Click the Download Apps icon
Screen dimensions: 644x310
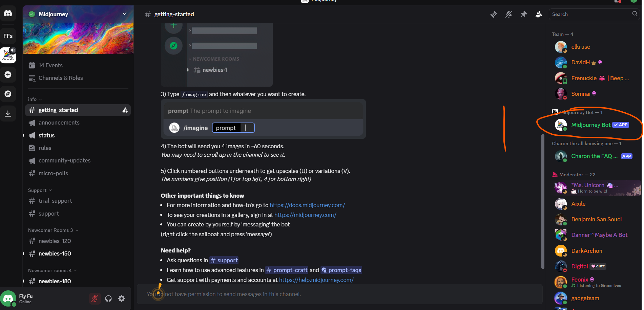tap(8, 113)
